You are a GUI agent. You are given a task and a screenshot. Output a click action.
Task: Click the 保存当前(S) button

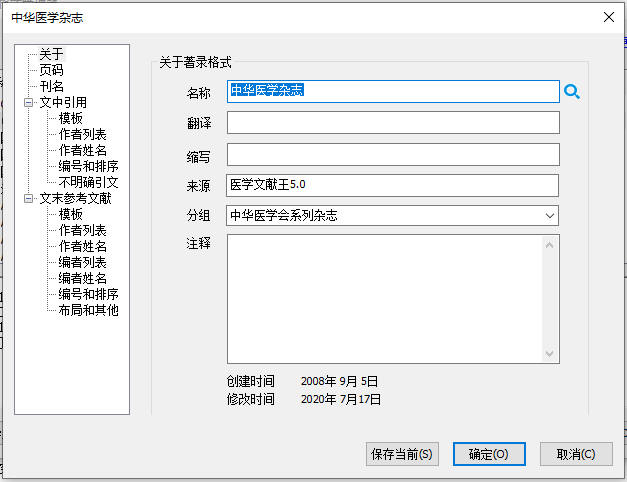coord(402,454)
